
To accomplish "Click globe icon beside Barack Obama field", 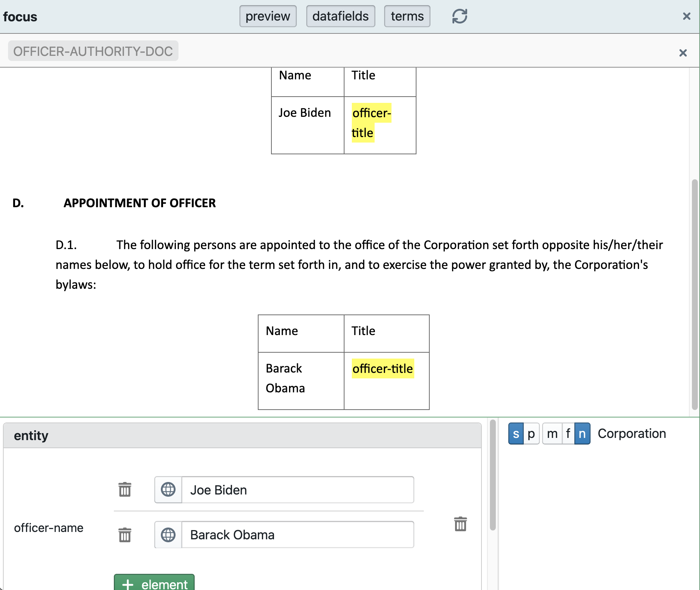I will tap(168, 535).
